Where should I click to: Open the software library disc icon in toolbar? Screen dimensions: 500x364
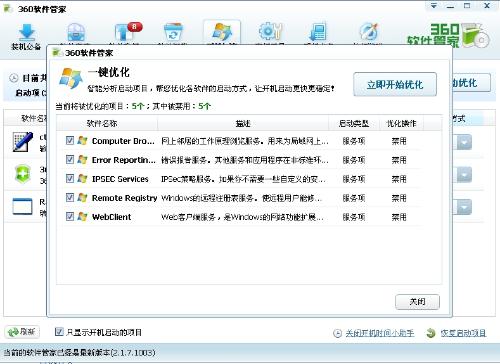coord(76,33)
